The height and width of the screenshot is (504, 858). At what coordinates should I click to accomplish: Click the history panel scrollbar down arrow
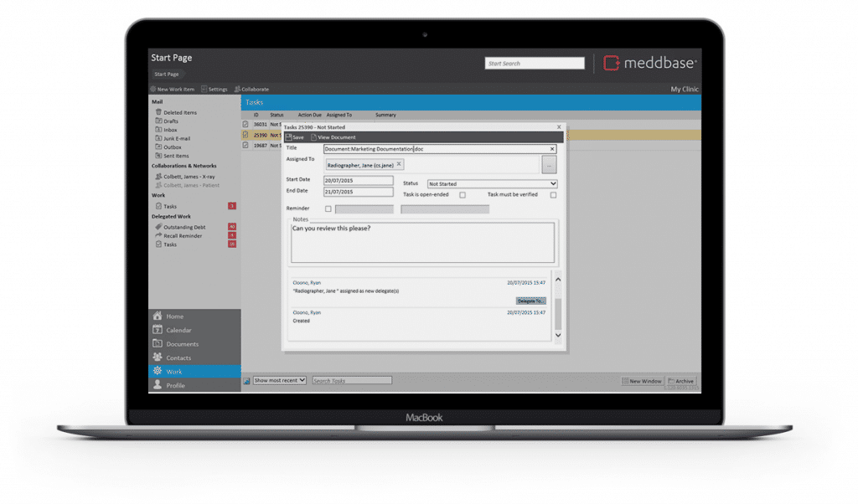tap(558, 335)
